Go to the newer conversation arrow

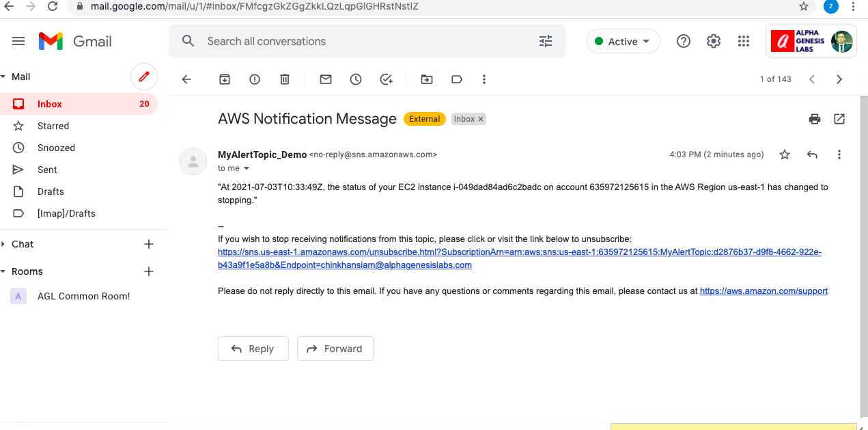click(x=812, y=79)
